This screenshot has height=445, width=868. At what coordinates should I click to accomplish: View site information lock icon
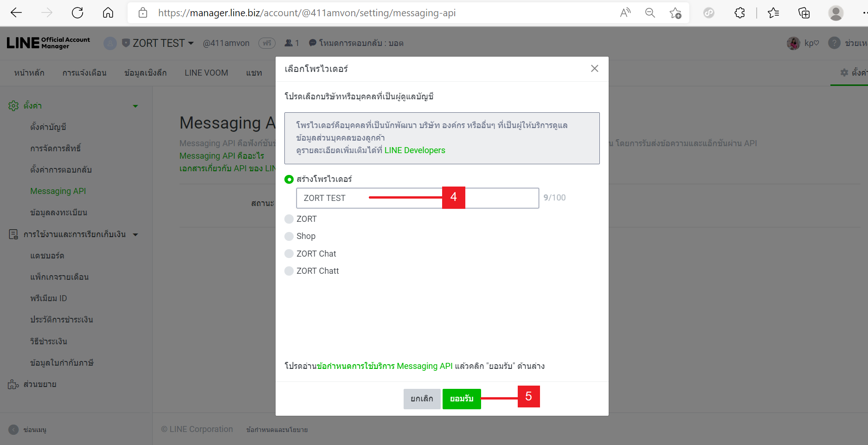pos(143,13)
